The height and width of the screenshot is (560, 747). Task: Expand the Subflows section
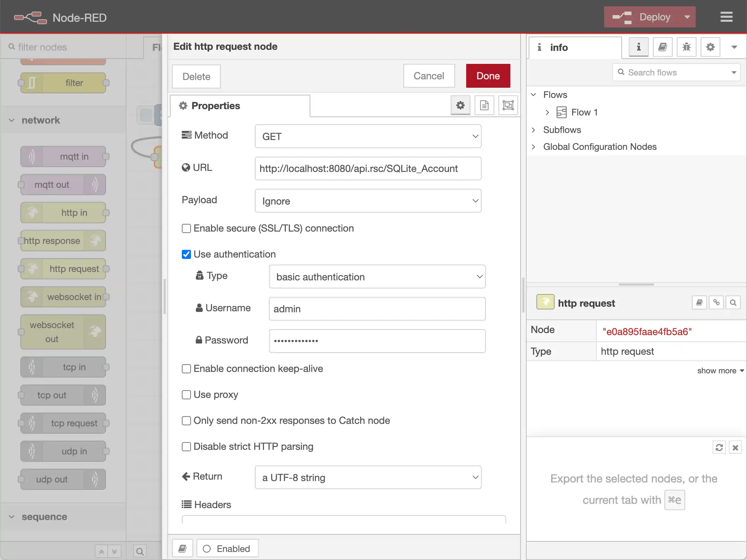[x=534, y=129]
